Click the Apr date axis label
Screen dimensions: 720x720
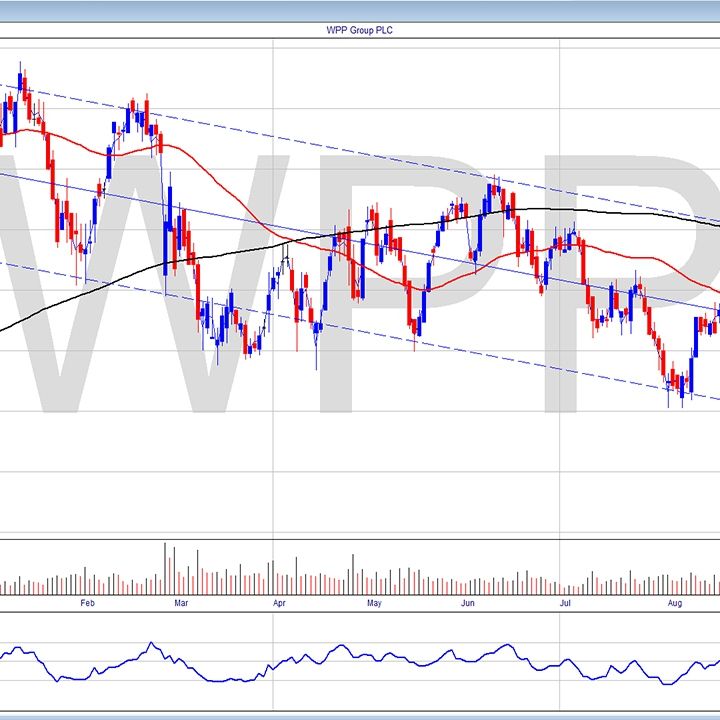click(x=279, y=603)
